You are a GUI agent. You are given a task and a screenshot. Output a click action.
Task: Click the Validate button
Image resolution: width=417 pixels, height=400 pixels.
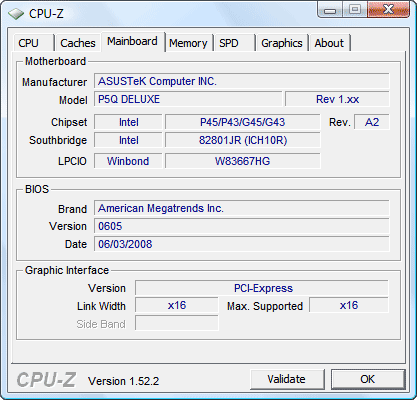(x=287, y=379)
